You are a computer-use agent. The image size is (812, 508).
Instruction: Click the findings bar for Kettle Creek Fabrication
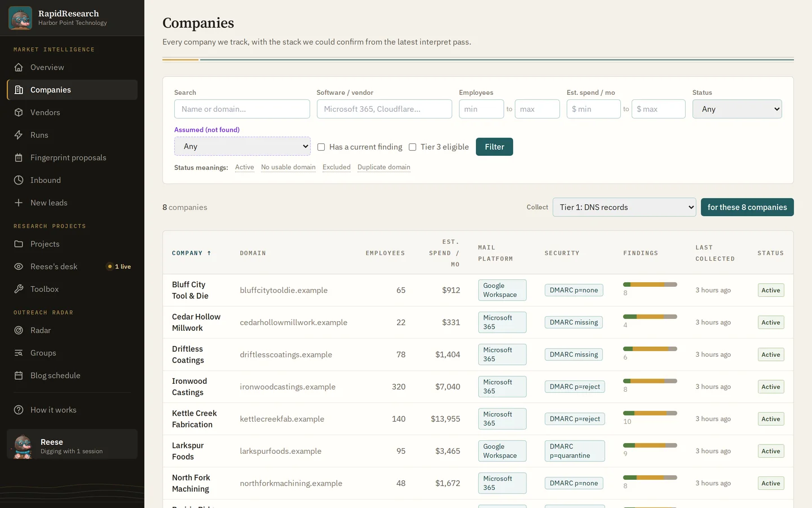(x=650, y=413)
